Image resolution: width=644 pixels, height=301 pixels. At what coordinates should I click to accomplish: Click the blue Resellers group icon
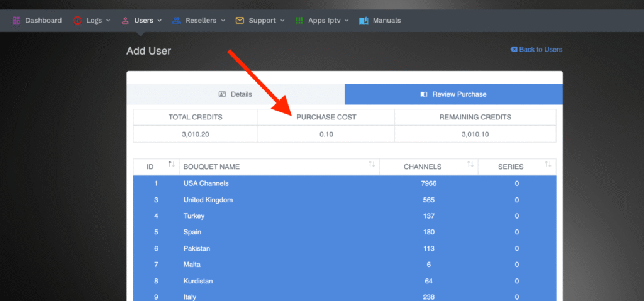177,21
